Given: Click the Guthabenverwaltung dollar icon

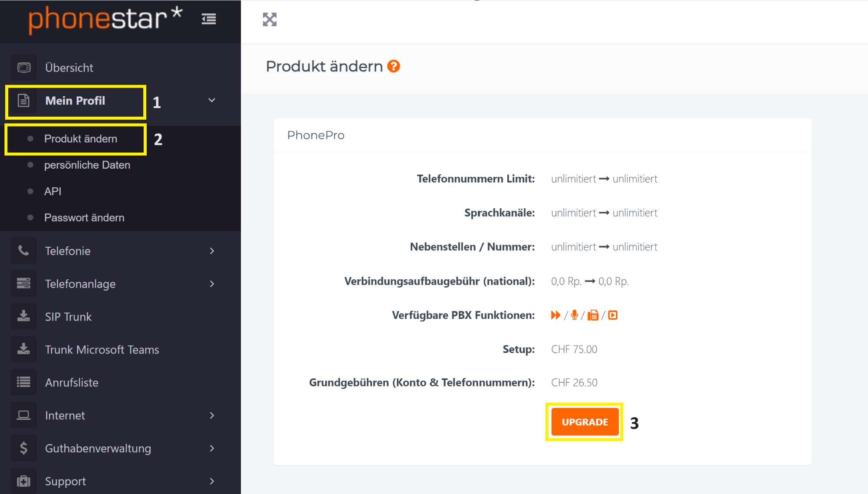Looking at the screenshot, I should tap(23, 448).
